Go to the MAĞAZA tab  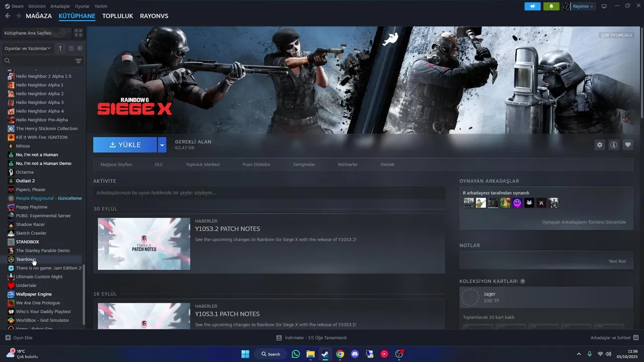39,16
